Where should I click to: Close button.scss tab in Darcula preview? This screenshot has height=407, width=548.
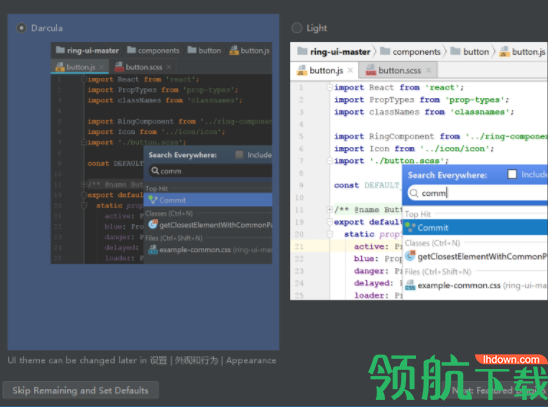(x=169, y=67)
